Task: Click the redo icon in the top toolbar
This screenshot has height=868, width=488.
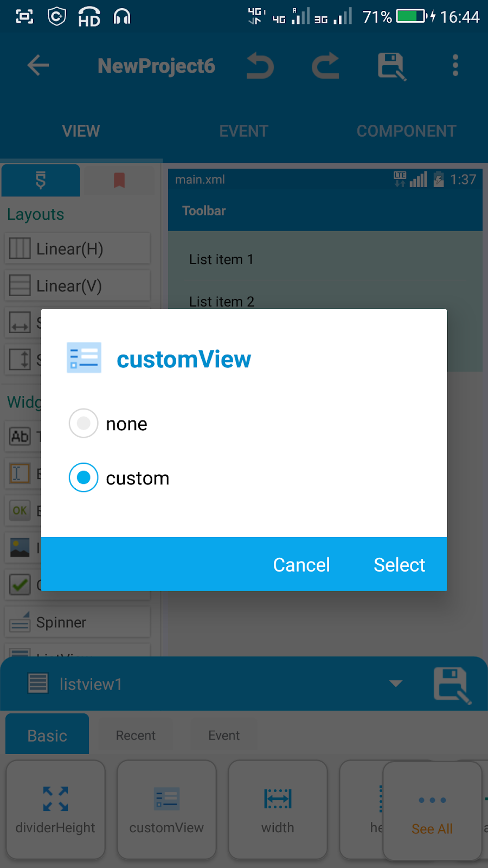Action: tap(325, 66)
